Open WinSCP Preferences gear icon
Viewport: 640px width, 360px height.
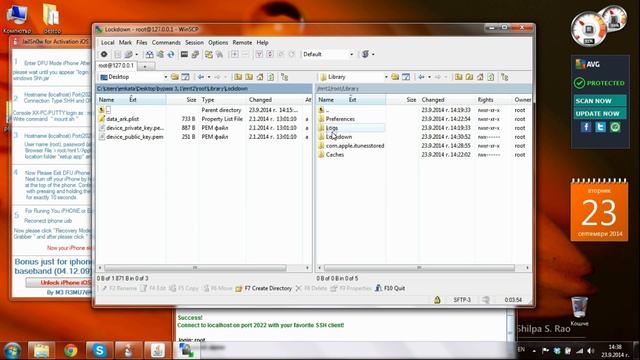coord(104,54)
